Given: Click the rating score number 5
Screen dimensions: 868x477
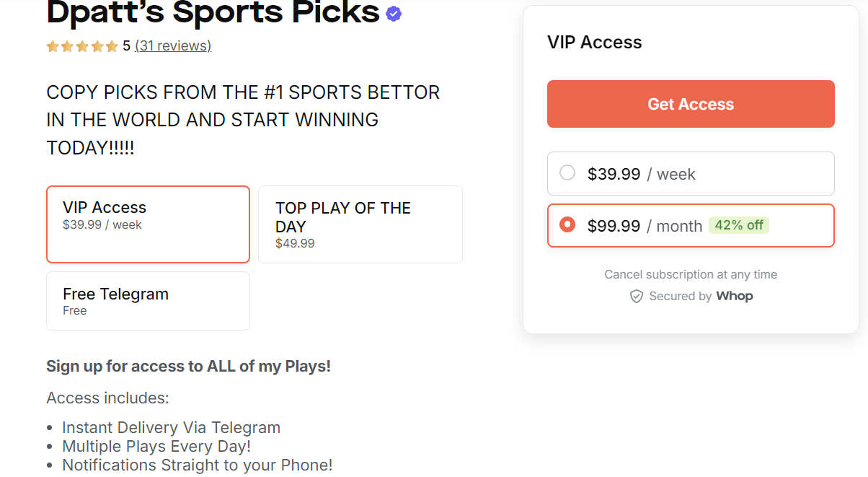Looking at the screenshot, I should [126, 46].
